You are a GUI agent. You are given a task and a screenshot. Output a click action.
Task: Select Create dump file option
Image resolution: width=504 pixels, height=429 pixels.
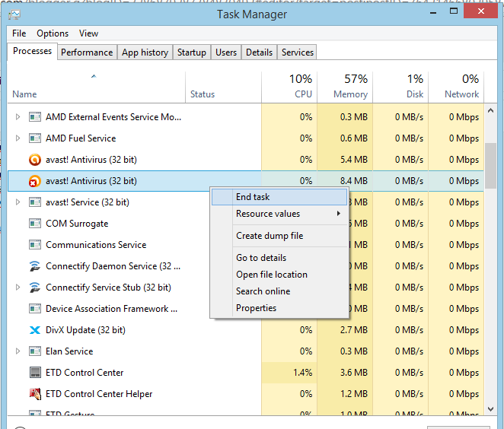(270, 236)
